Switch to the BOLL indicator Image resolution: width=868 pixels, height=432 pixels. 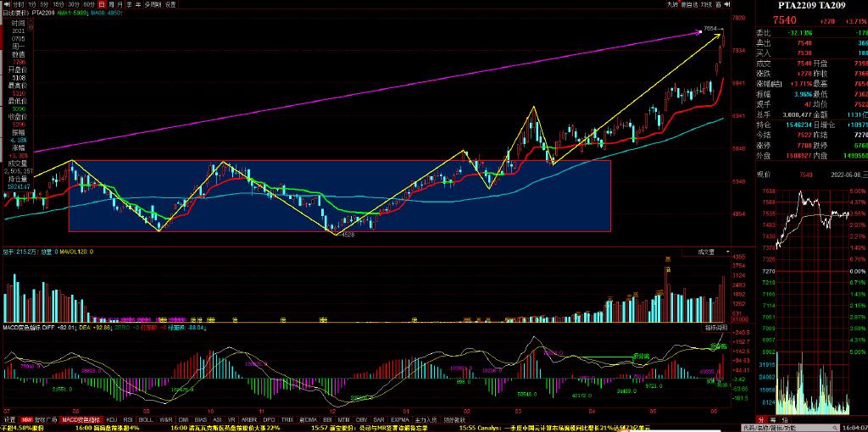pos(146,420)
